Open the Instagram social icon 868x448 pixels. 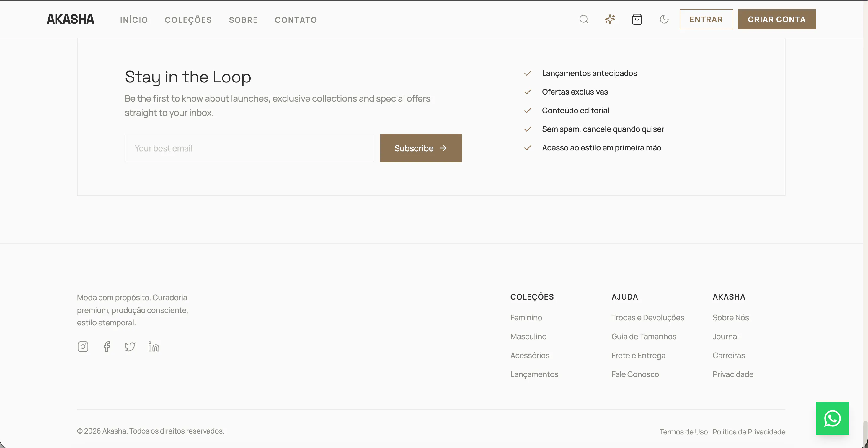[x=83, y=346]
